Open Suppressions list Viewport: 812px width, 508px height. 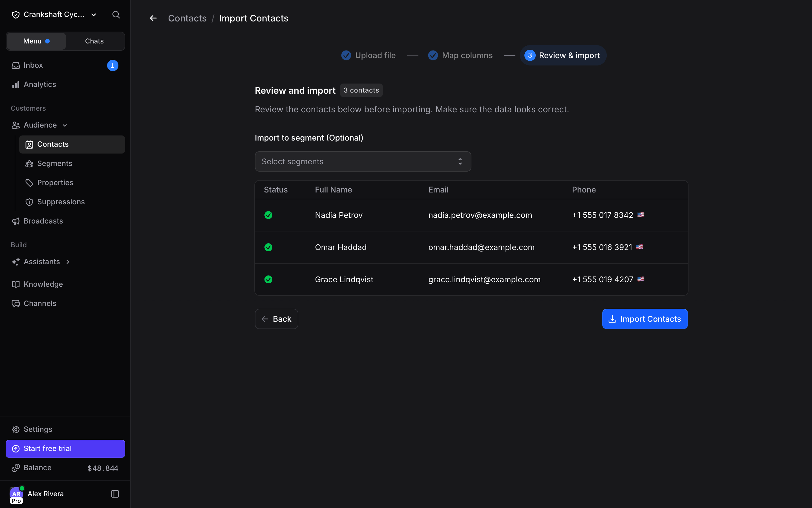pos(72,202)
